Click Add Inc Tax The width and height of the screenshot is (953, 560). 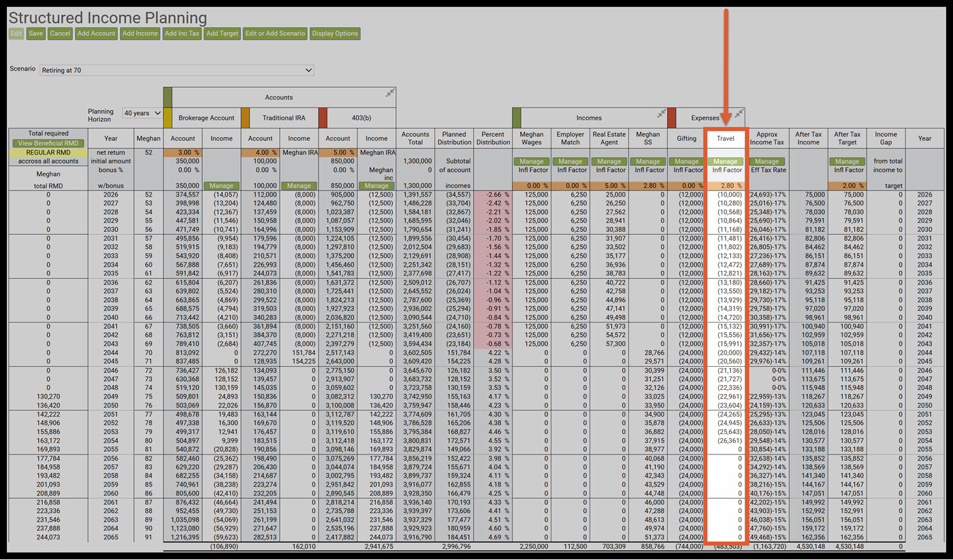[x=182, y=33]
